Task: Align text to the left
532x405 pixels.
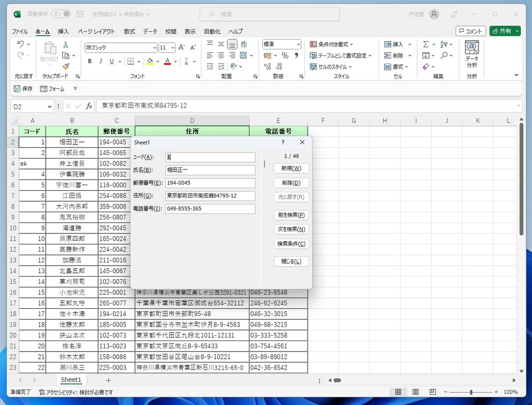Action: pos(210,55)
